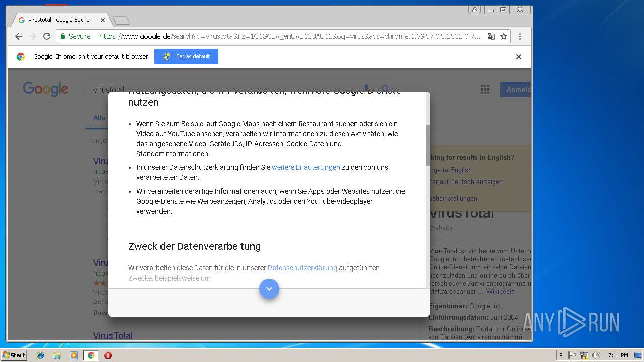Image resolution: width=644 pixels, height=362 pixels.
Task: Open the Datenschutzerklärung link
Action: click(x=302, y=268)
